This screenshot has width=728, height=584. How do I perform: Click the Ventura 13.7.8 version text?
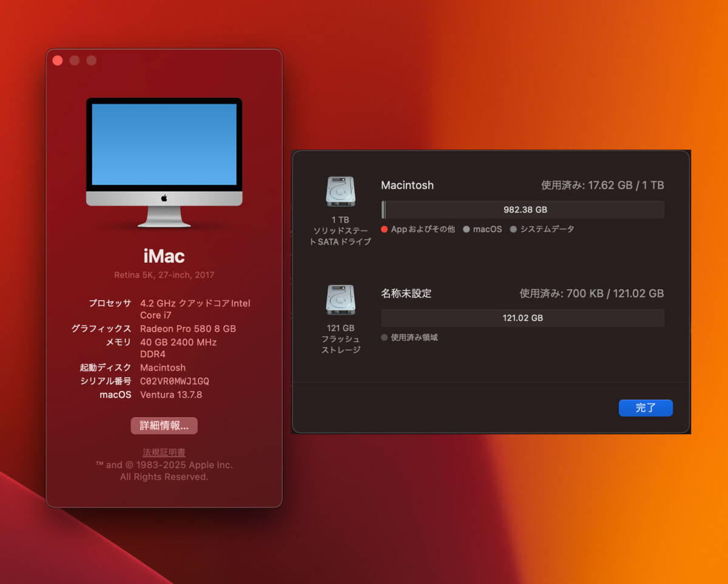point(171,395)
